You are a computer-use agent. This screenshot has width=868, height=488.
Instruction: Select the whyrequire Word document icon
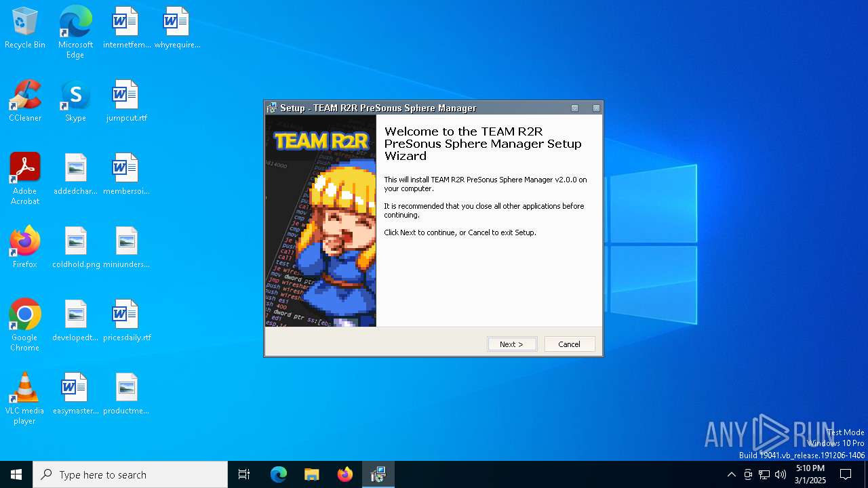(177, 28)
